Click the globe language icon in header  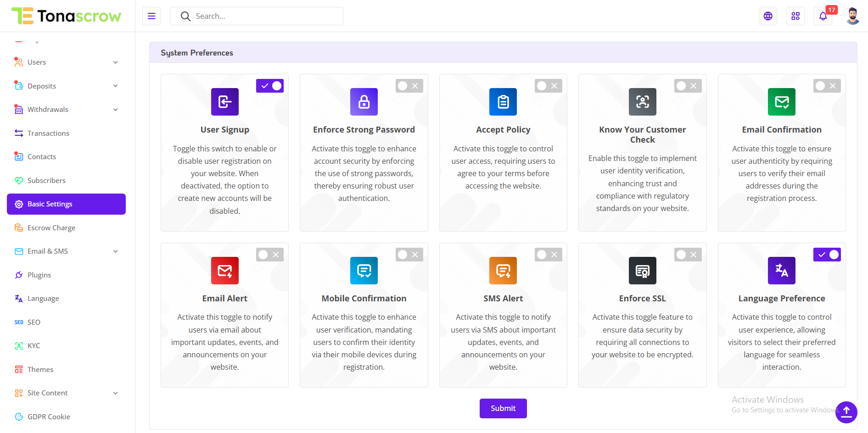(768, 16)
